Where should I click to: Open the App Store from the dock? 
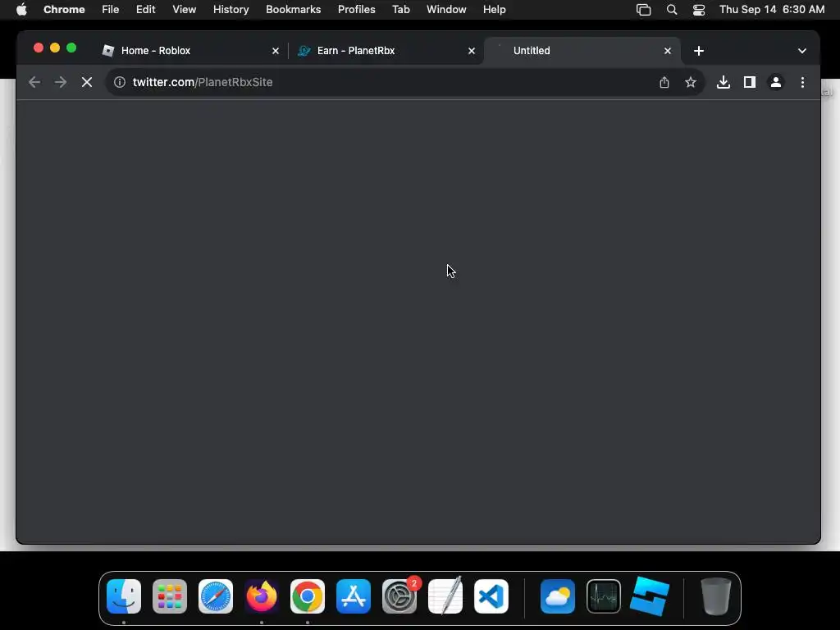pos(354,596)
